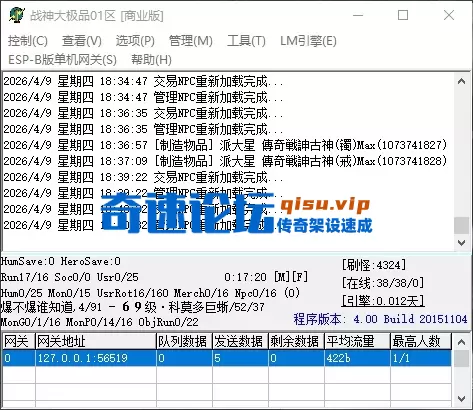
Task: Click the 网关 column header
Action: pyautogui.click(x=18, y=341)
